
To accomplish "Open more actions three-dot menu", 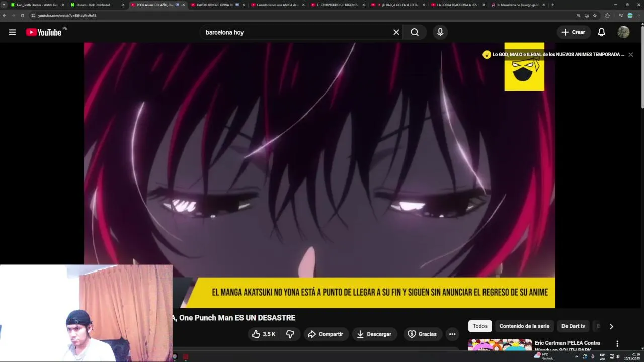I will 452,334.
